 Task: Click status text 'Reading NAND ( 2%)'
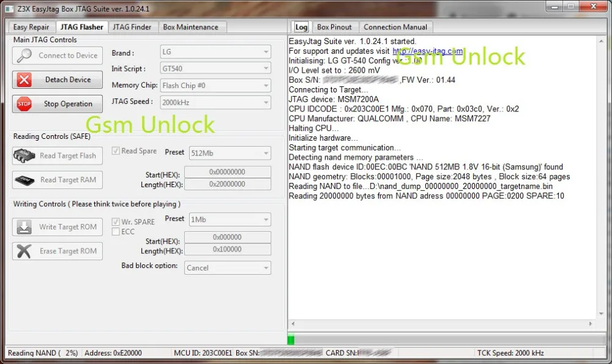tap(43, 353)
